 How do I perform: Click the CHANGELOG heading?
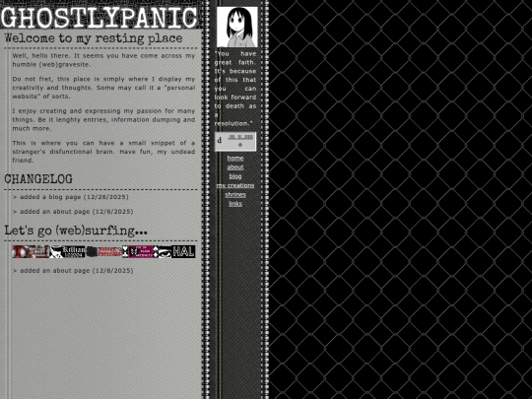(x=38, y=179)
